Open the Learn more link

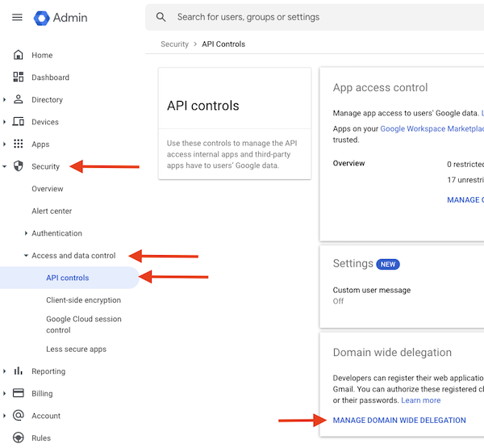(x=421, y=400)
